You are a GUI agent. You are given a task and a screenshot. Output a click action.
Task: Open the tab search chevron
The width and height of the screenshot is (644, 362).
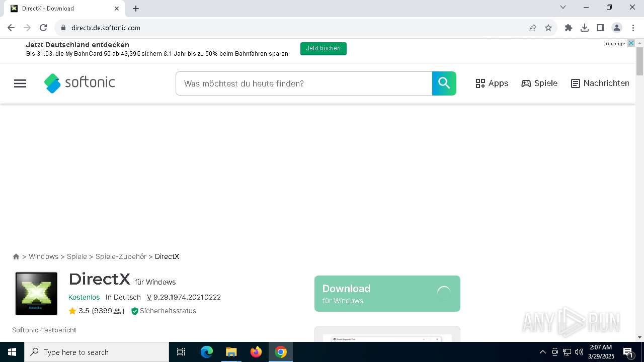tap(563, 7)
